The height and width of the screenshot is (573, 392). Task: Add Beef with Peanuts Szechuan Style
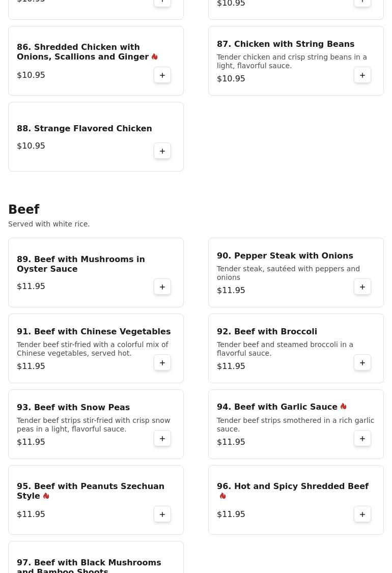(162, 514)
